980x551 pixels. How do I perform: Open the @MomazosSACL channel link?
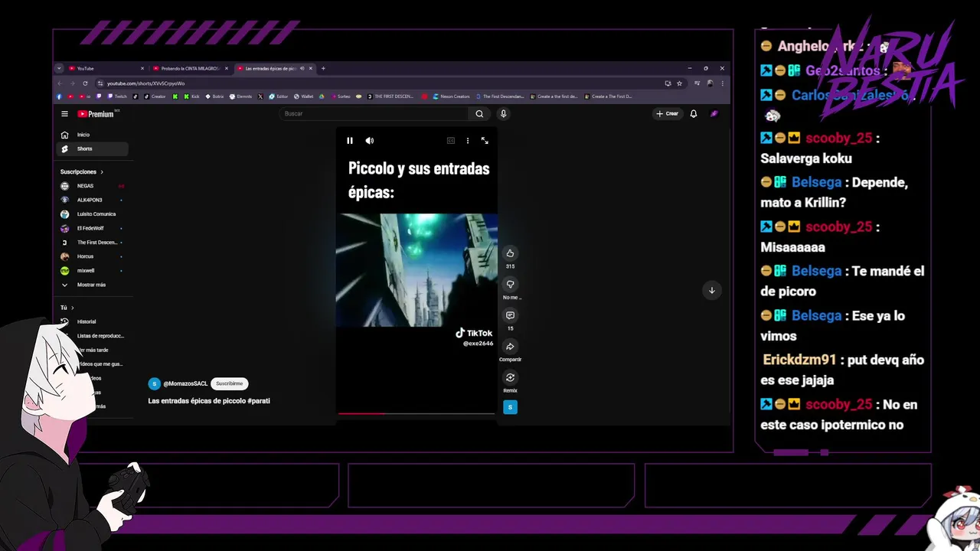click(185, 383)
